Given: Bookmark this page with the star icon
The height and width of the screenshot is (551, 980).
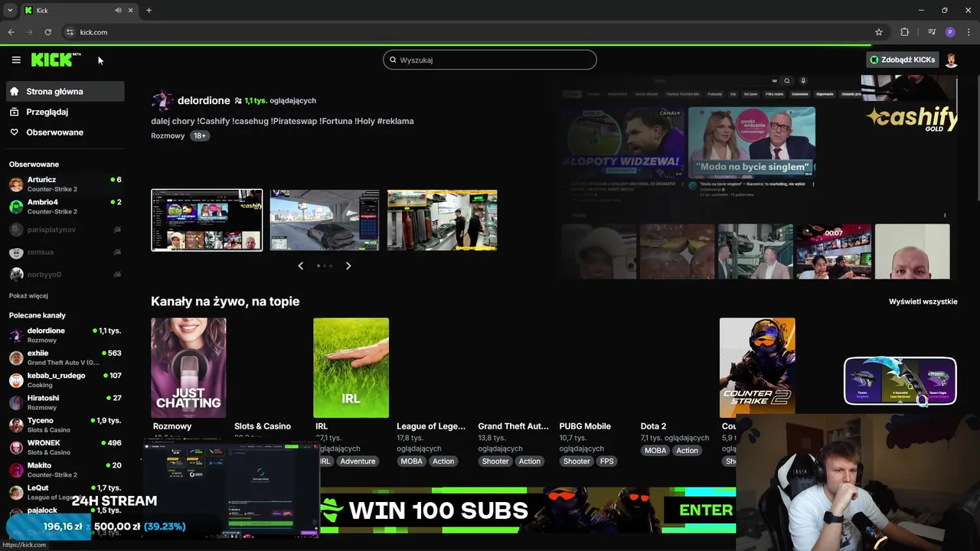Looking at the screenshot, I should tap(879, 32).
